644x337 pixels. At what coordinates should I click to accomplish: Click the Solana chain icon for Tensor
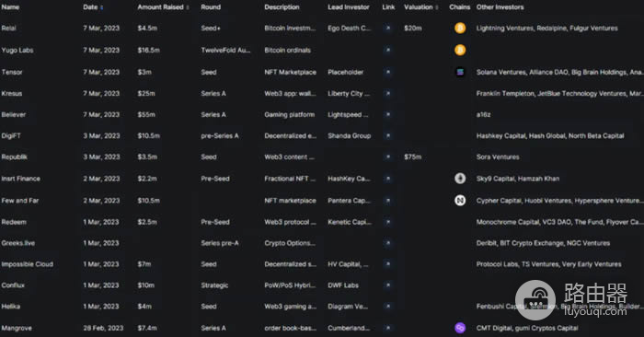pos(460,72)
